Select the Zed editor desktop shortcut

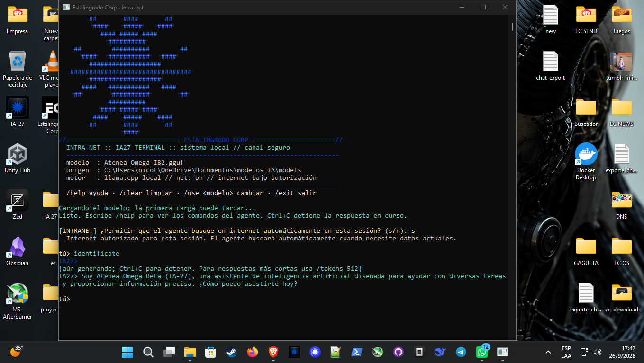coord(18,205)
